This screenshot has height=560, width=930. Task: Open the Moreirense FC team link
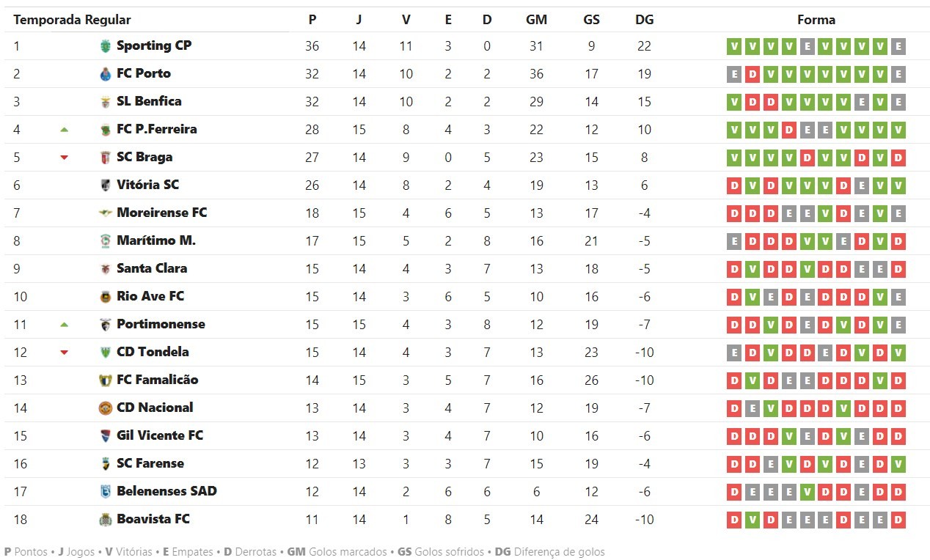pos(161,213)
